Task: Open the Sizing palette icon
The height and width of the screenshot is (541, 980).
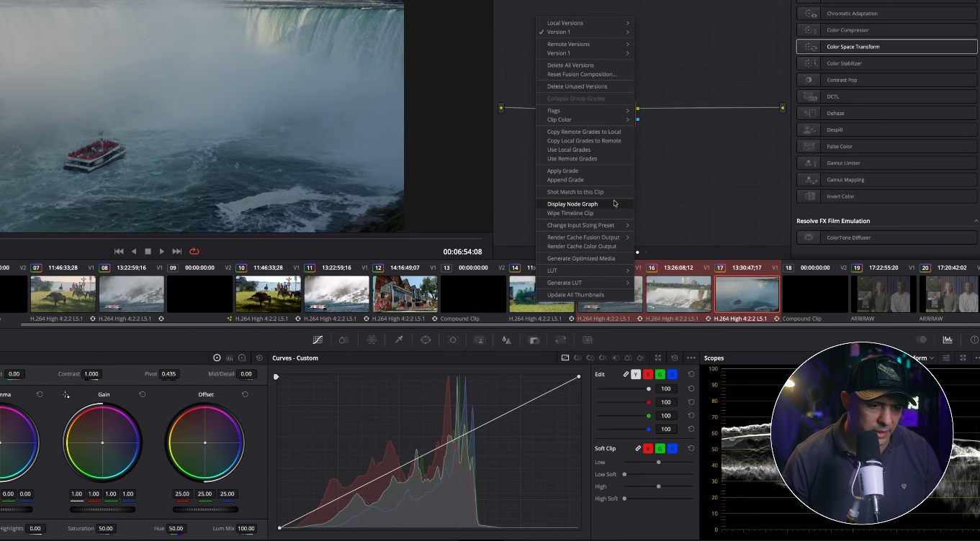Action: point(560,340)
